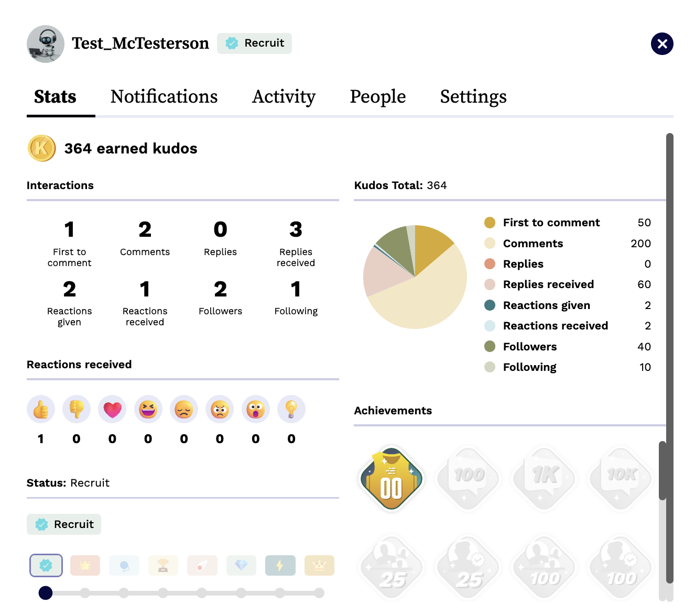The width and height of the screenshot is (695, 616).
Task: Close the profile dialog
Action: pos(662,43)
